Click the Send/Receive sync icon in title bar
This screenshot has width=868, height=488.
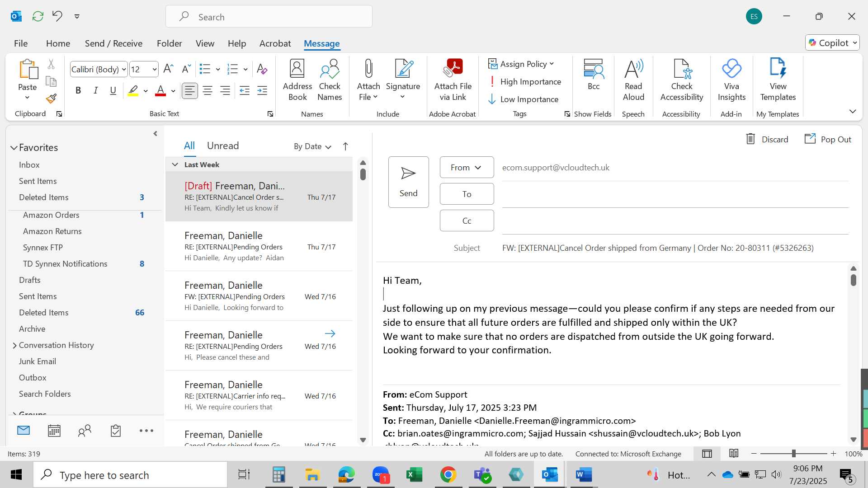point(38,16)
